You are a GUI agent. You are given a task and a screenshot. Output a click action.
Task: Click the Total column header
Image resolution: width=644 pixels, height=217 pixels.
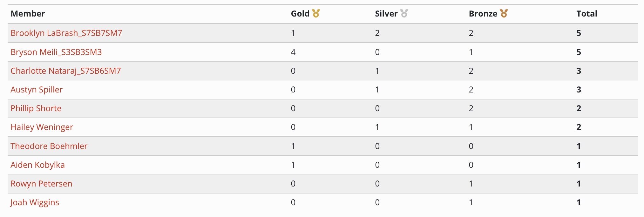coord(587,14)
